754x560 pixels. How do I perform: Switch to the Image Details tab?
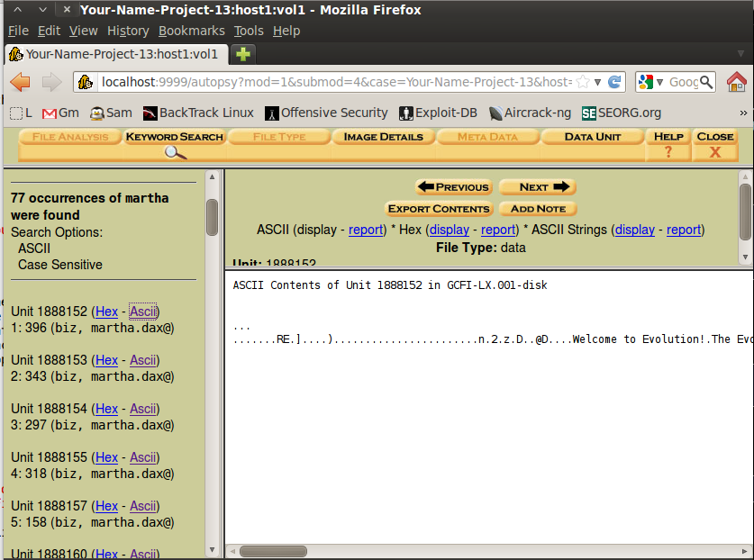coord(383,137)
